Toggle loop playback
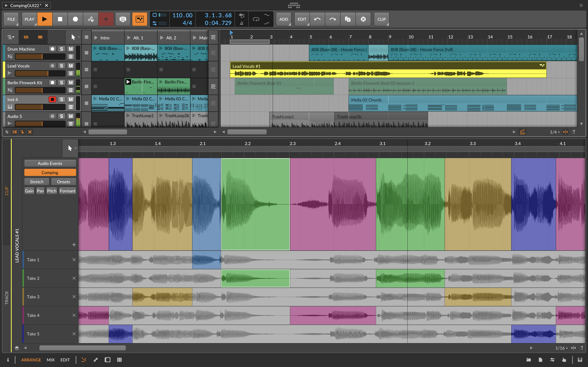Image resolution: width=588 pixels, height=367 pixels. coord(256,19)
